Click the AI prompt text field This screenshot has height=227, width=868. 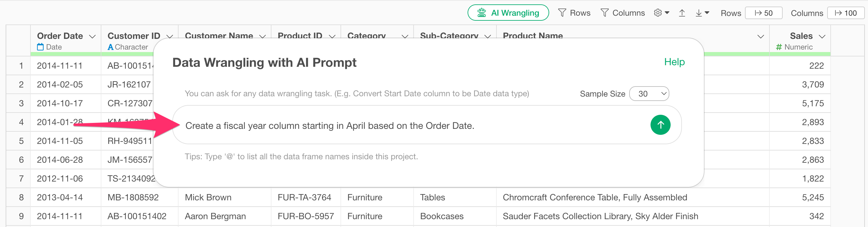405,126
